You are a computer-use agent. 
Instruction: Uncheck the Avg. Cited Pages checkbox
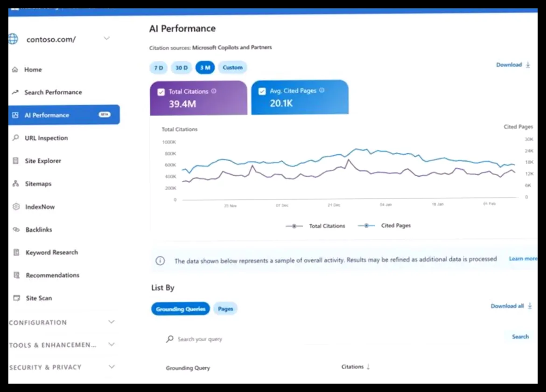[262, 91]
